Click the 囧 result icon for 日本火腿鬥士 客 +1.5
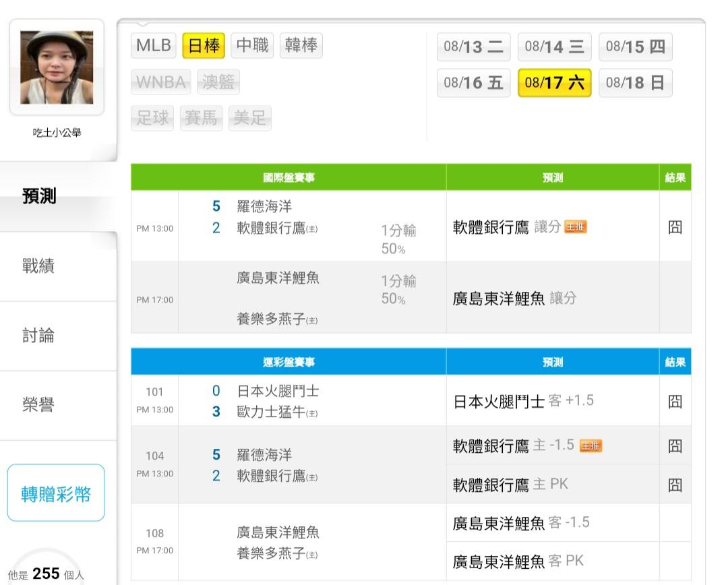Viewport: 728px width, 585px height. pyautogui.click(x=675, y=401)
